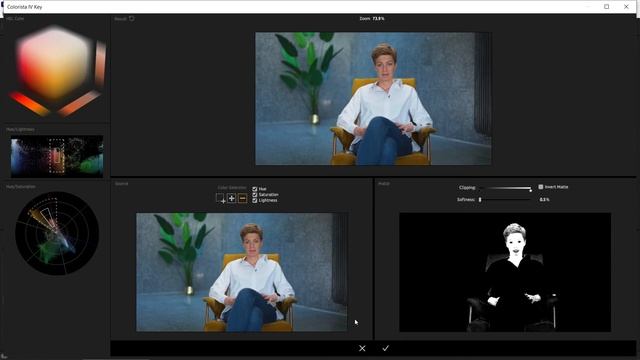Confirm the key with the checkmark button

[385, 348]
